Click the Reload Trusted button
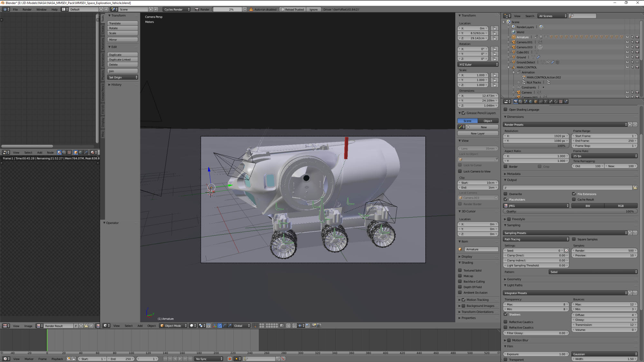The image size is (644, 362). pyautogui.click(x=292, y=9)
